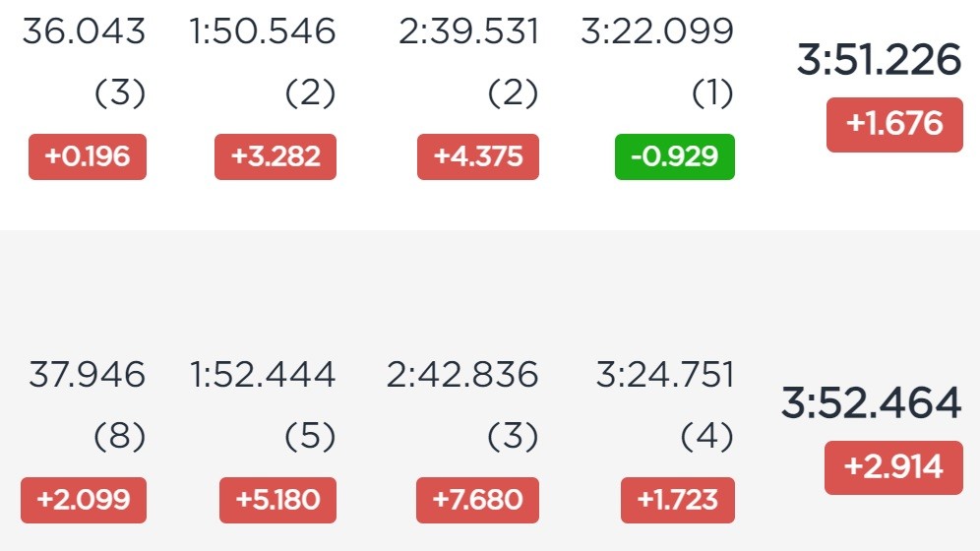Select the 2:39.531 split time

coord(468,31)
